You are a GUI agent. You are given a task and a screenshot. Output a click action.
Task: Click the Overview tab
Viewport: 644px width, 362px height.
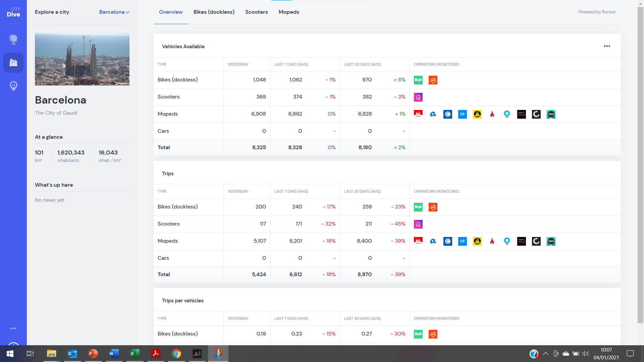[171, 12]
